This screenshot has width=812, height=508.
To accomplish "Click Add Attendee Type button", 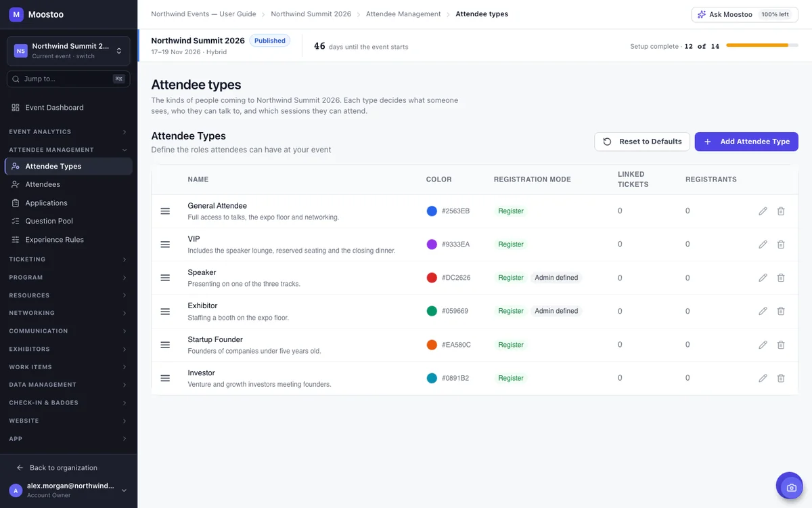I will (746, 142).
